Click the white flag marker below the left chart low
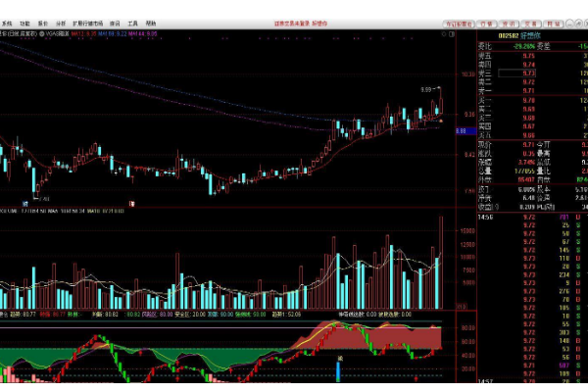Viewport: 588px width, 392px height. pos(25,204)
